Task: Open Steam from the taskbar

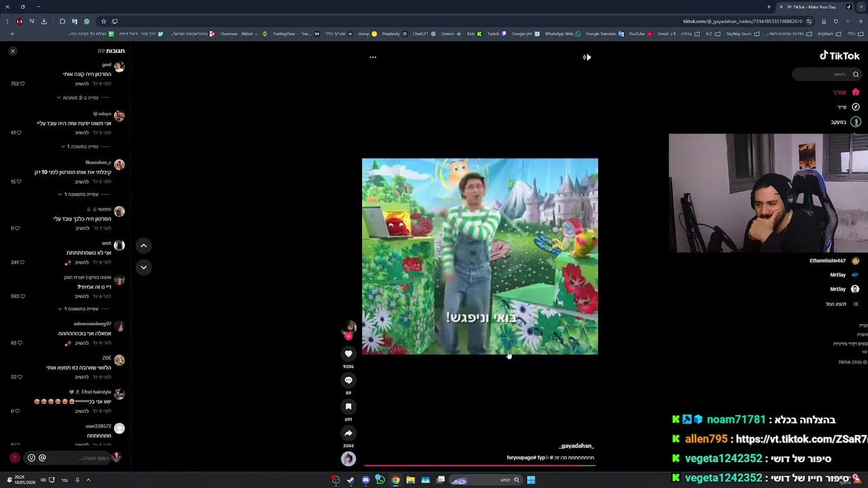Action: [x=351, y=480]
